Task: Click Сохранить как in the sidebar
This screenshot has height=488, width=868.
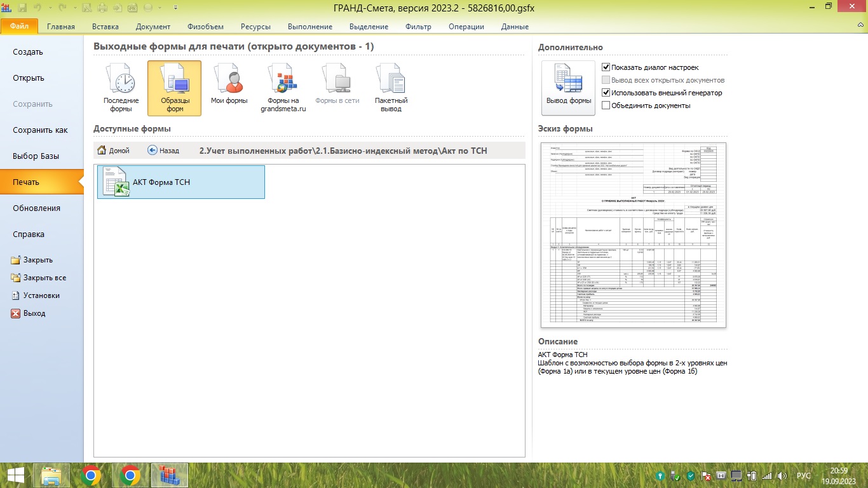Action: (x=40, y=130)
